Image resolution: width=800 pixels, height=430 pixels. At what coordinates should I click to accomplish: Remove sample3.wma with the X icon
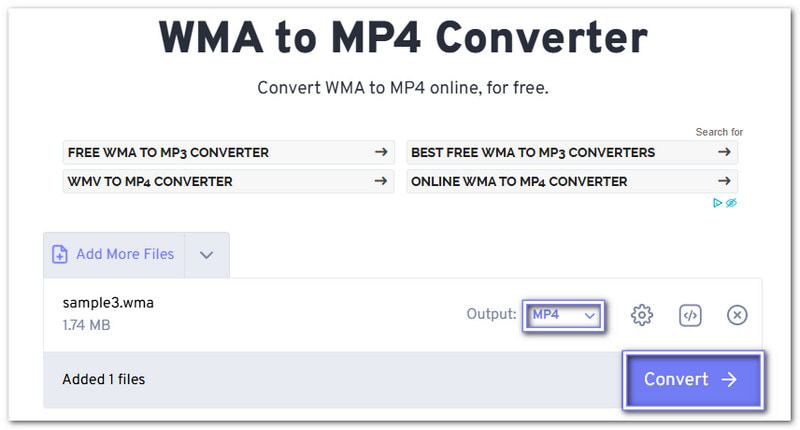pos(737,315)
